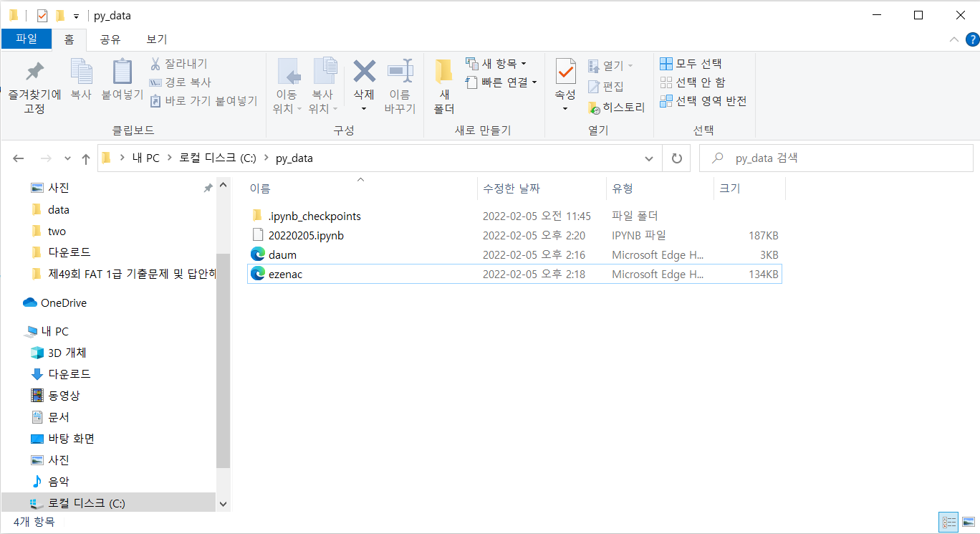Viewport: 980px width, 534px height.
Task: Customize quick access toolbar dropdown arrow
Action: point(76,16)
